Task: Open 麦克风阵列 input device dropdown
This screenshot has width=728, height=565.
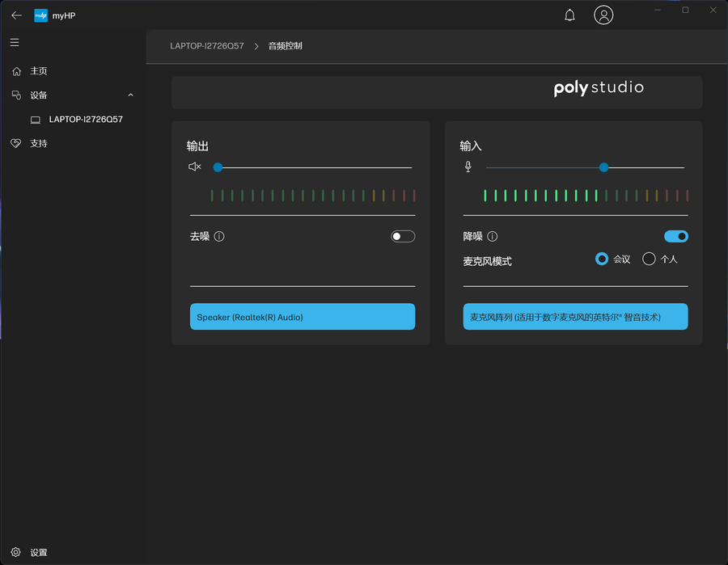Action: pyautogui.click(x=575, y=317)
